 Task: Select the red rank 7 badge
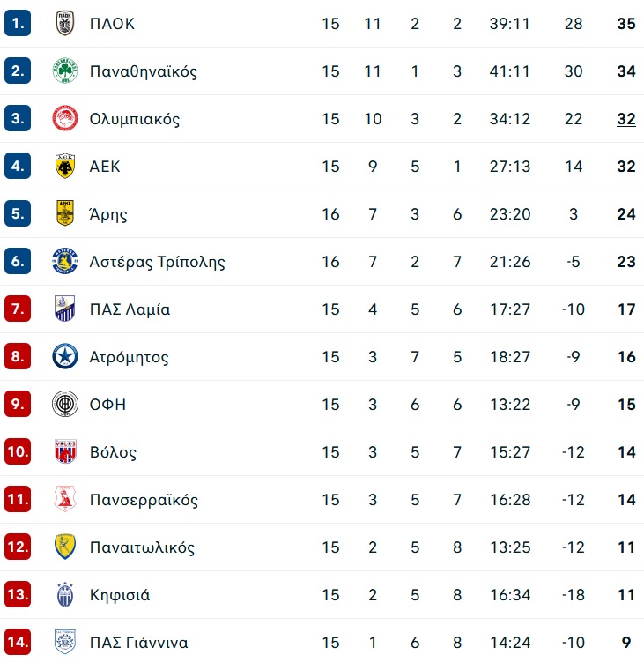click(x=18, y=309)
